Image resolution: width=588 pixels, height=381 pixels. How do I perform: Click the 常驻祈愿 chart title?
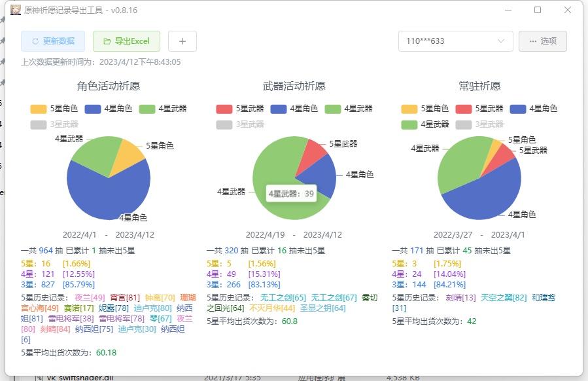pyautogui.click(x=479, y=86)
